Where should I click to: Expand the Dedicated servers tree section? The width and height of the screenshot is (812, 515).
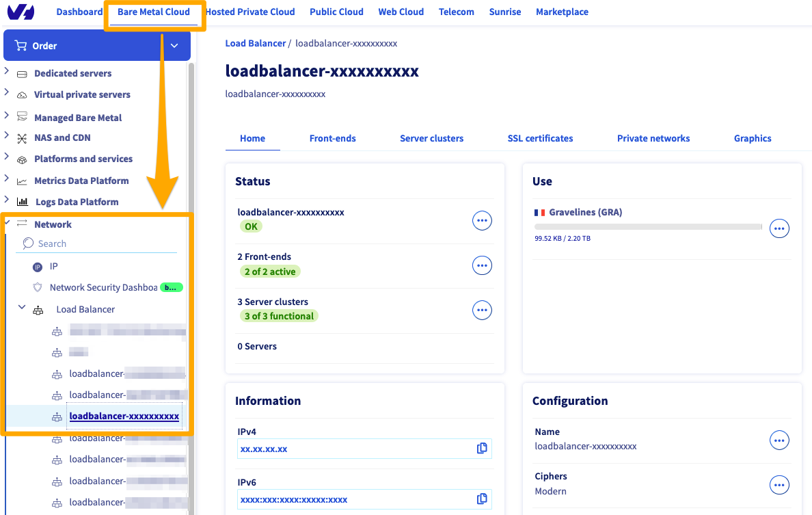pyautogui.click(x=7, y=72)
